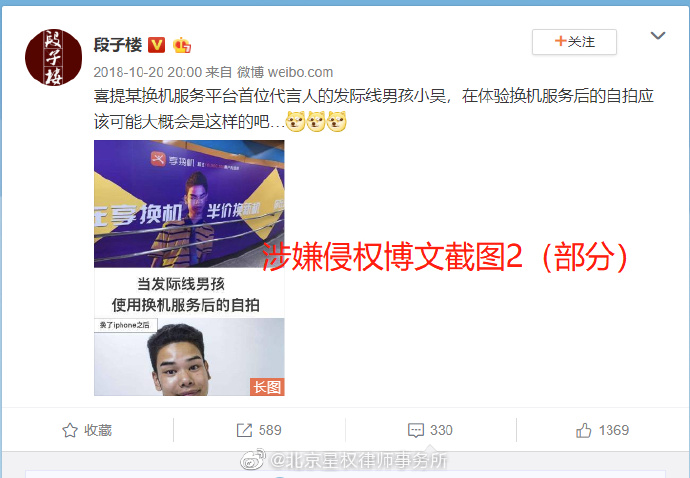This screenshot has height=478, width=690.
Task: Click the thumbs-up like icon
Action: [584, 430]
